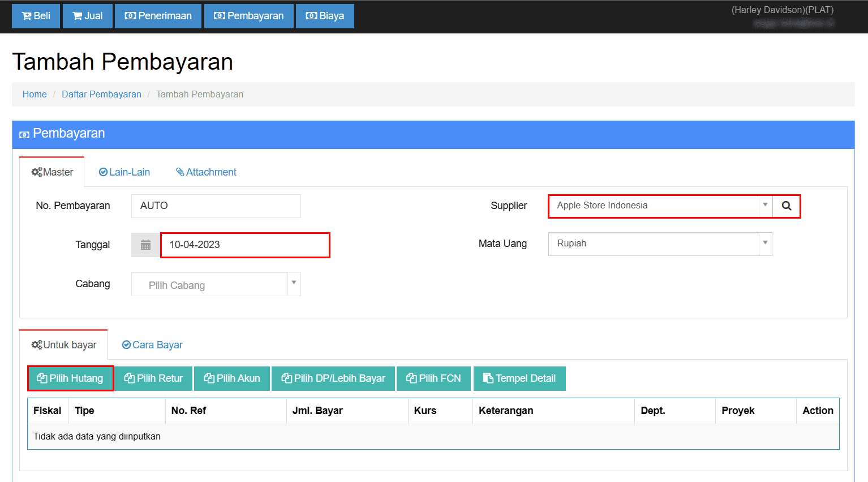Viewport: 868px width, 482px height.
Task: Click the Tanggal date input field
Action: (245, 245)
